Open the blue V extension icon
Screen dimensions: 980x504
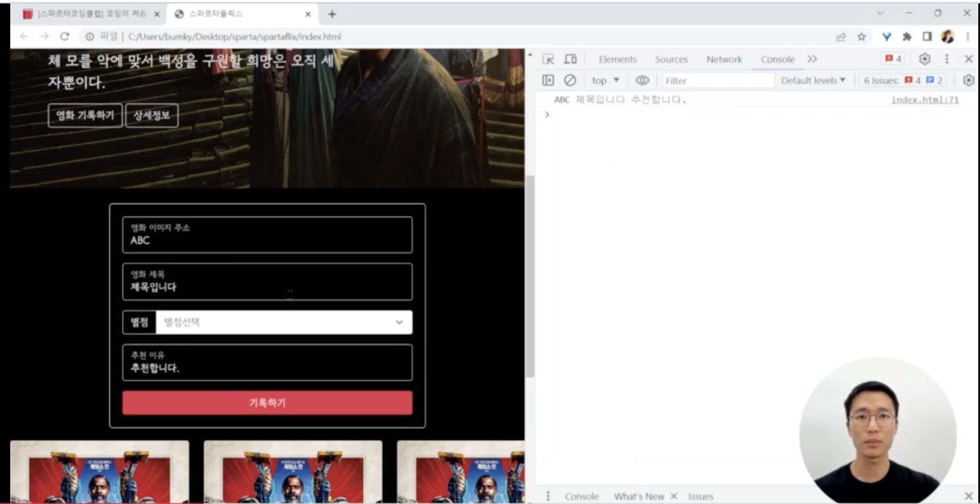pos(887,36)
